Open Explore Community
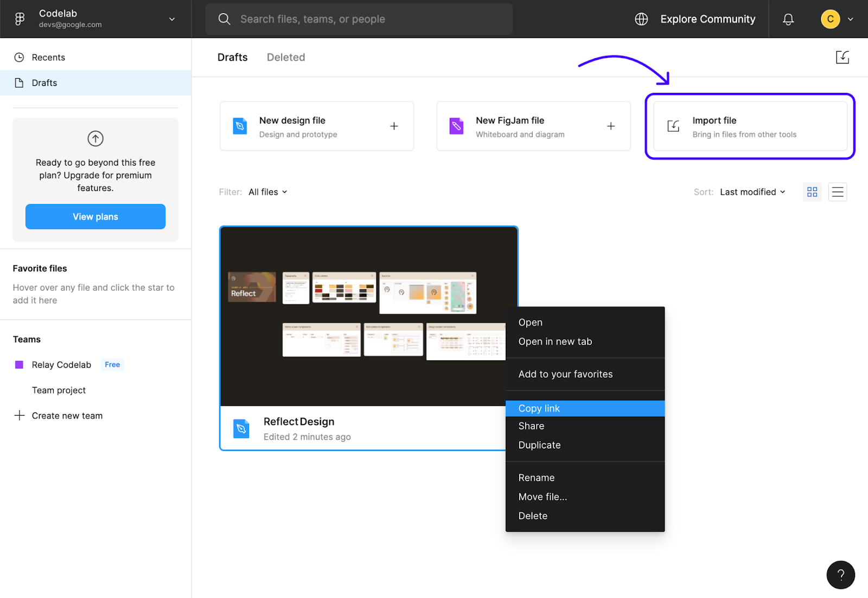This screenshot has width=868, height=598. pos(707,19)
